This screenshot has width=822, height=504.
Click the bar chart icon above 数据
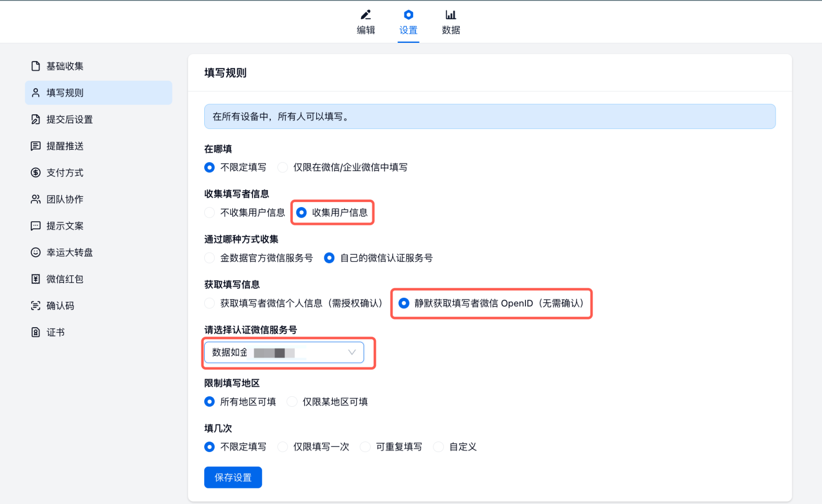coord(451,15)
